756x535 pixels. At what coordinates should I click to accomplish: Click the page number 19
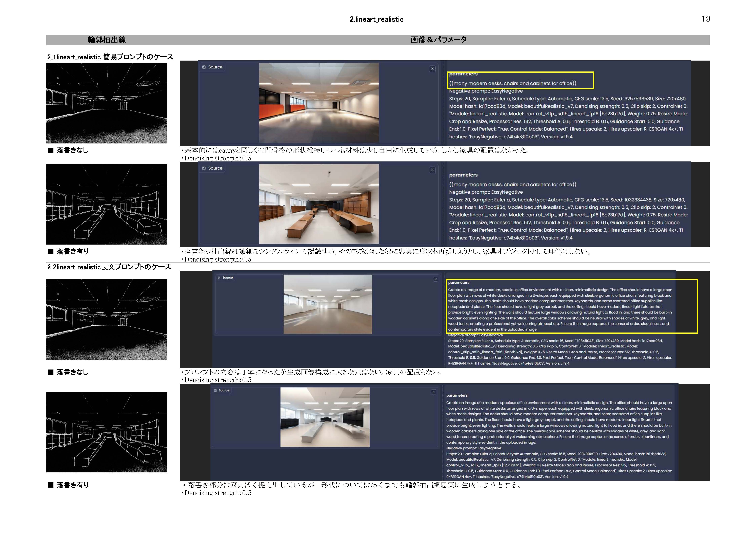tap(706, 19)
